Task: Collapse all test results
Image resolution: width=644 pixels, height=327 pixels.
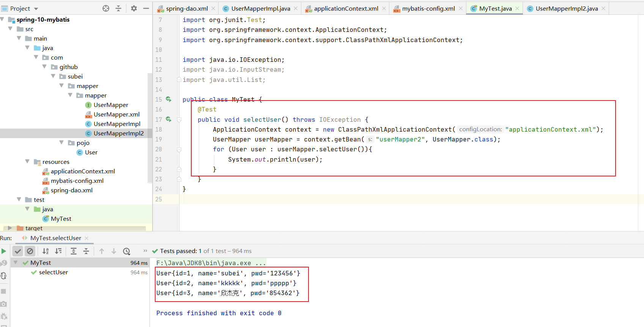Action: coord(86,251)
